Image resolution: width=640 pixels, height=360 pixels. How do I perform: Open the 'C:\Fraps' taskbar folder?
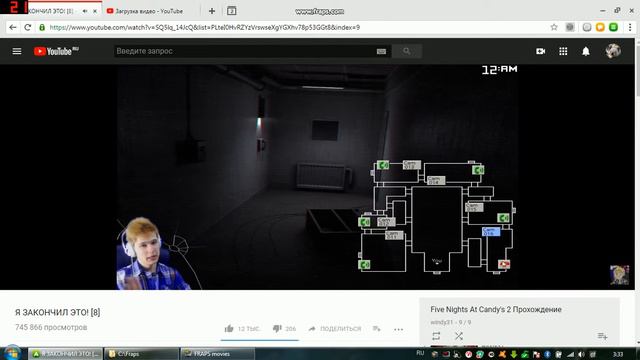click(142, 354)
